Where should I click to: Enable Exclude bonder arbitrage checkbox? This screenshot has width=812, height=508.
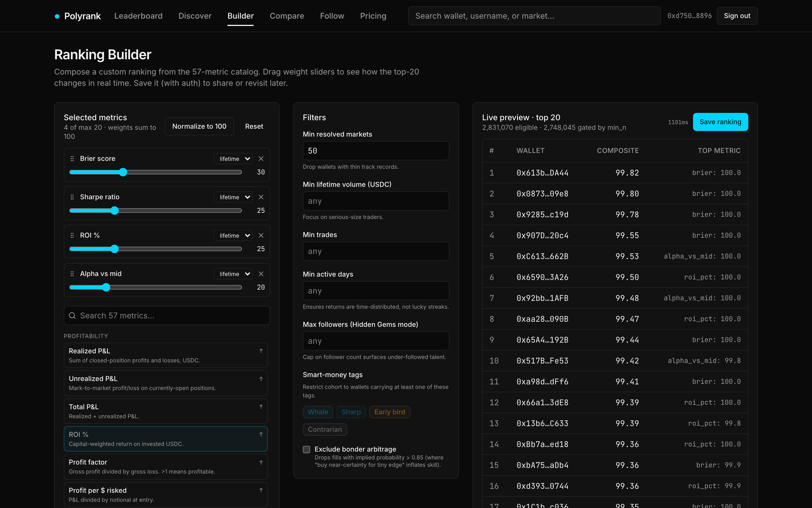point(306,450)
